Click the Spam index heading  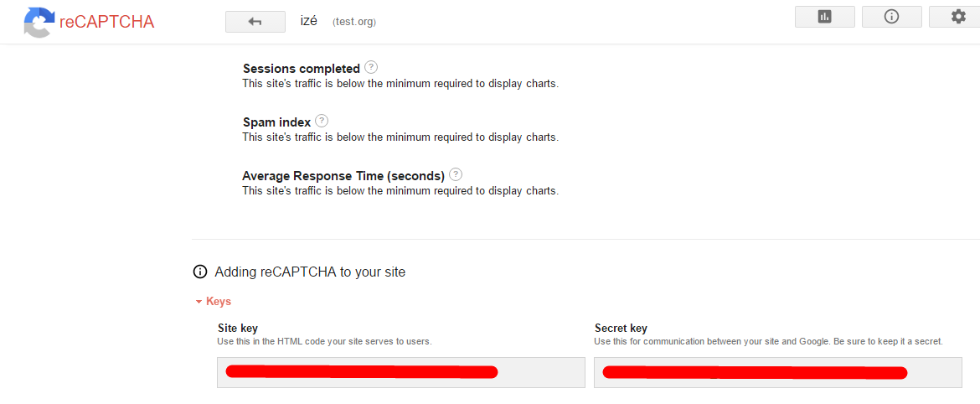(276, 122)
